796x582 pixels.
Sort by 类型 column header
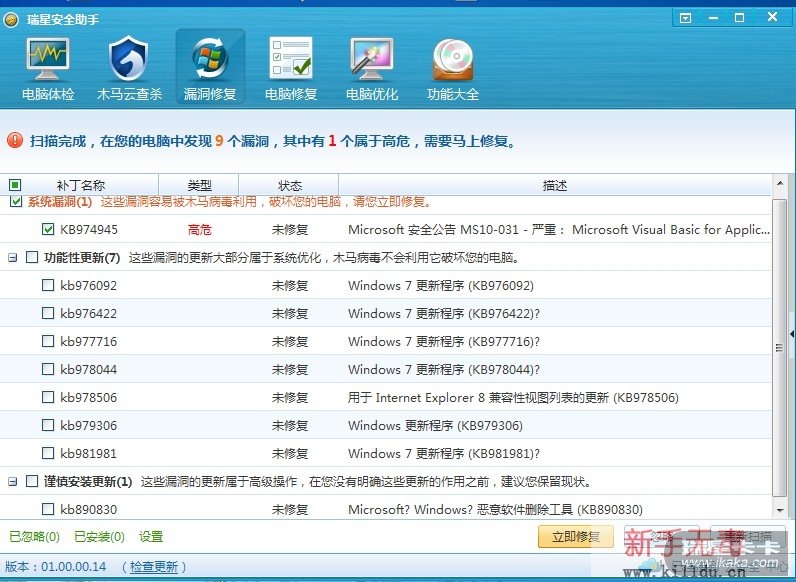[199, 185]
